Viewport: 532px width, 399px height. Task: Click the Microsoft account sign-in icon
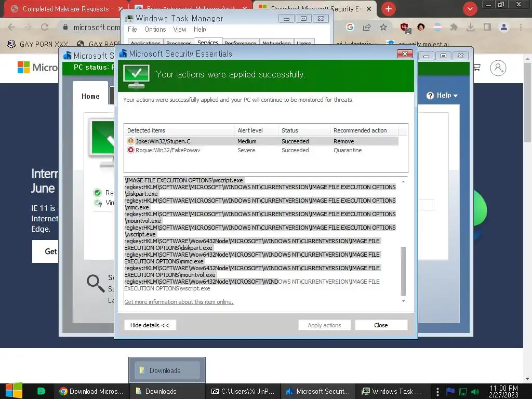point(498,68)
